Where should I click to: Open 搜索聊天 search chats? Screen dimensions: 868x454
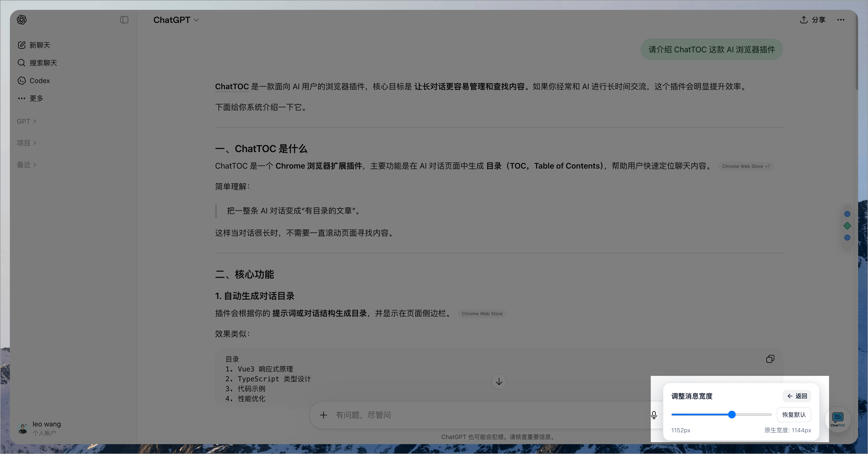(x=37, y=63)
